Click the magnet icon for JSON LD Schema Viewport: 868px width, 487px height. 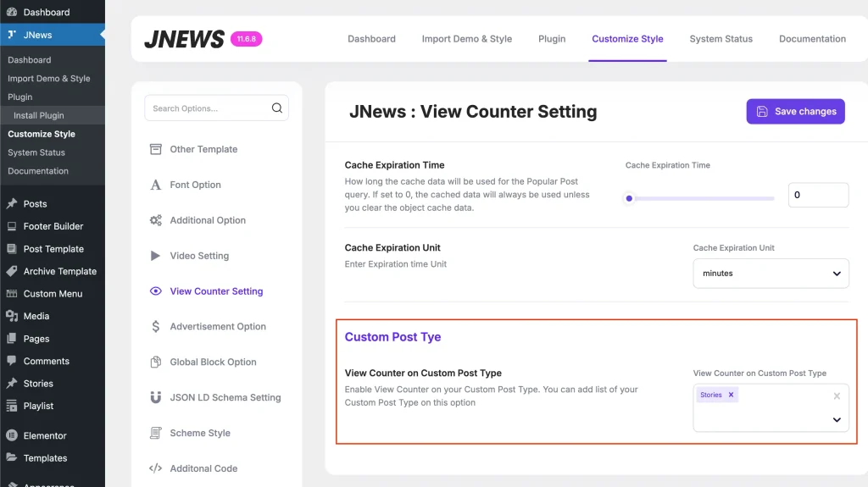[156, 397]
